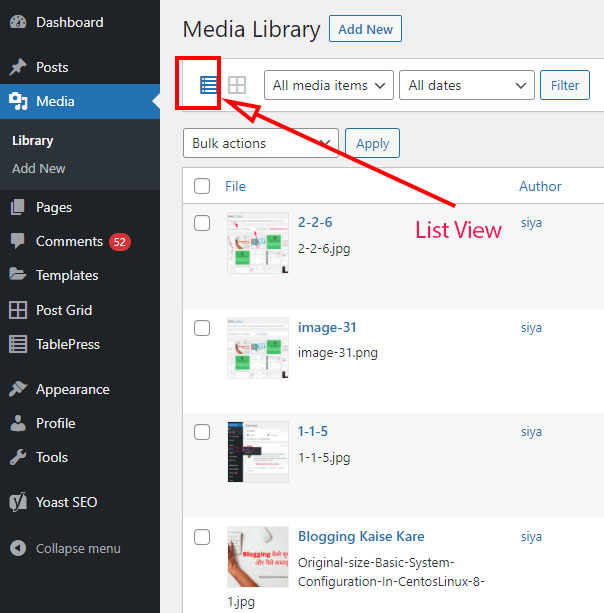604x613 pixels.
Task: Sort by the Author column header
Action: click(540, 186)
